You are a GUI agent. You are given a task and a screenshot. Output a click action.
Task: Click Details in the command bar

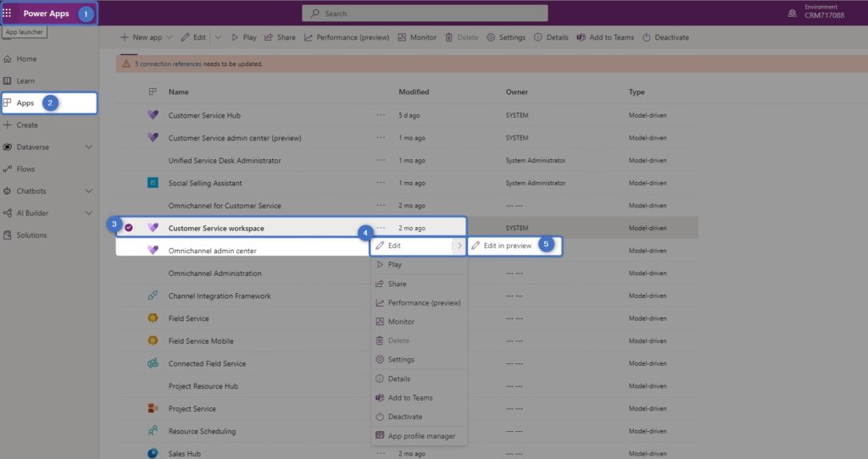tap(551, 37)
